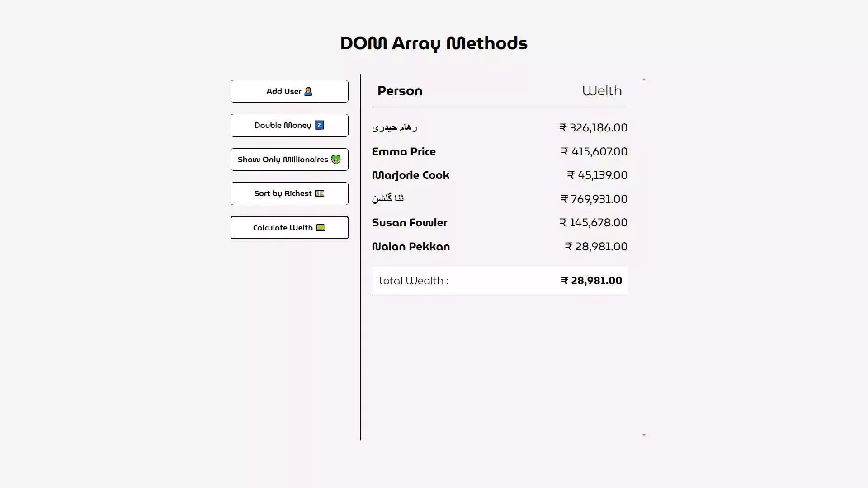Click the page title DOM Array Methods

click(x=434, y=43)
